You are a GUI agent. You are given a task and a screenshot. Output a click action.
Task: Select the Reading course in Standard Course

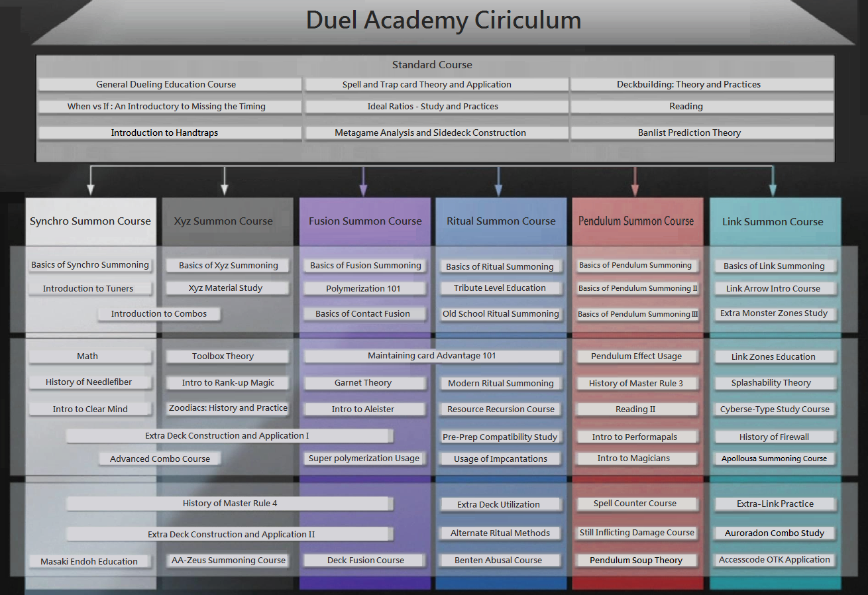coord(702,106)
